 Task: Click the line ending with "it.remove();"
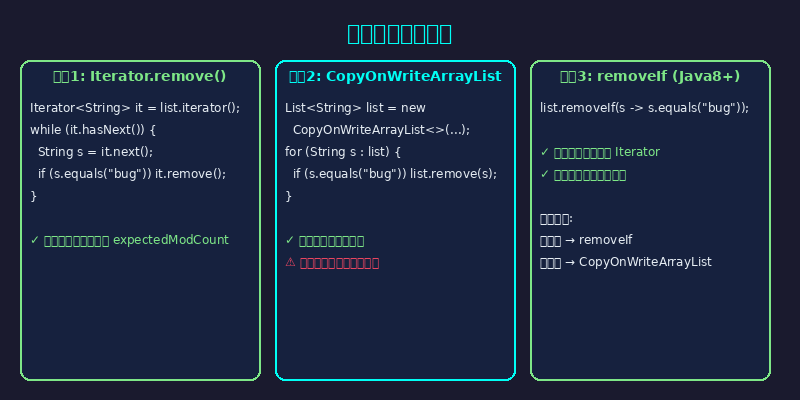pos(132,174)
